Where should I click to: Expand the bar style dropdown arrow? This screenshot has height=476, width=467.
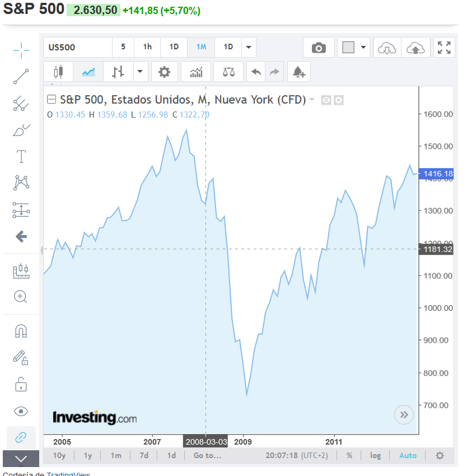pos(140,72)
